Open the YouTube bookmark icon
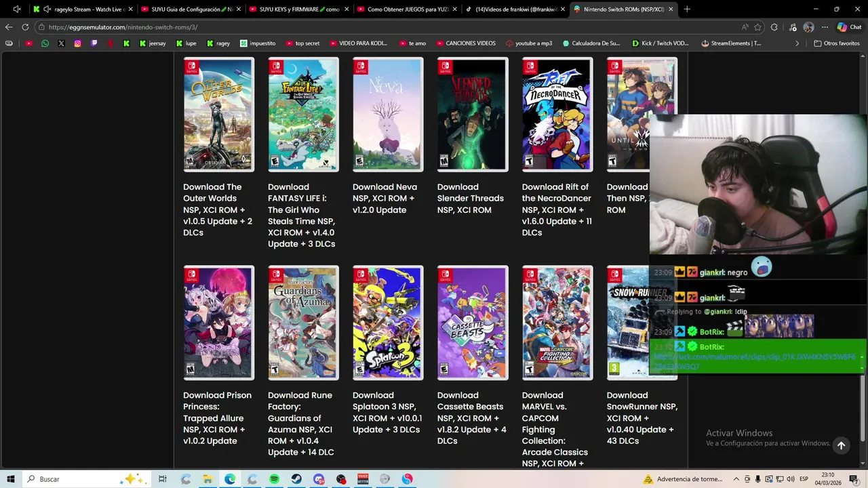This screenshot has height=488, width=868. tap(28, 43)
